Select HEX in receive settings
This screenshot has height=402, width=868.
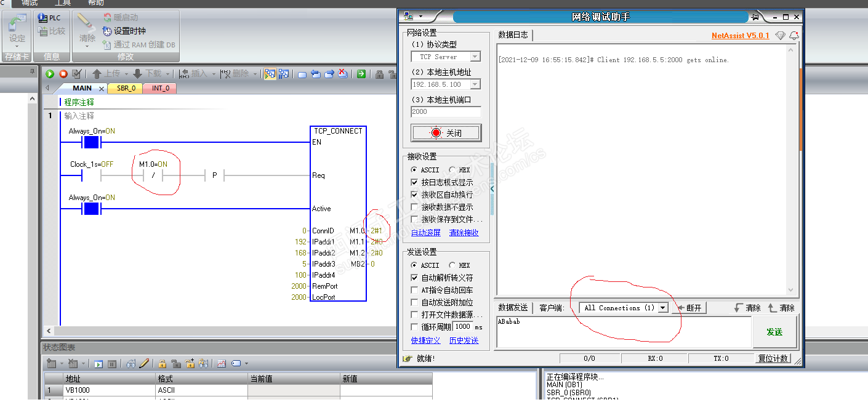tap(452, 170)
